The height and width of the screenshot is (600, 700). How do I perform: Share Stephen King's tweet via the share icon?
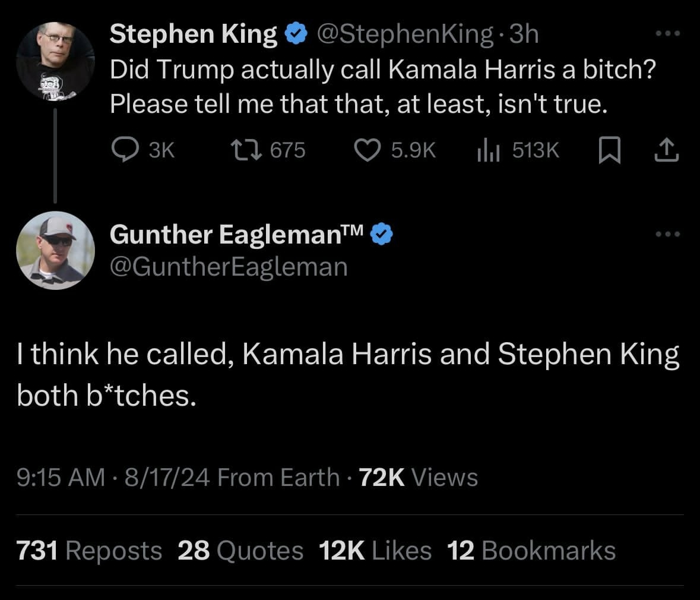pyautogui.click(x=666, y=150)
